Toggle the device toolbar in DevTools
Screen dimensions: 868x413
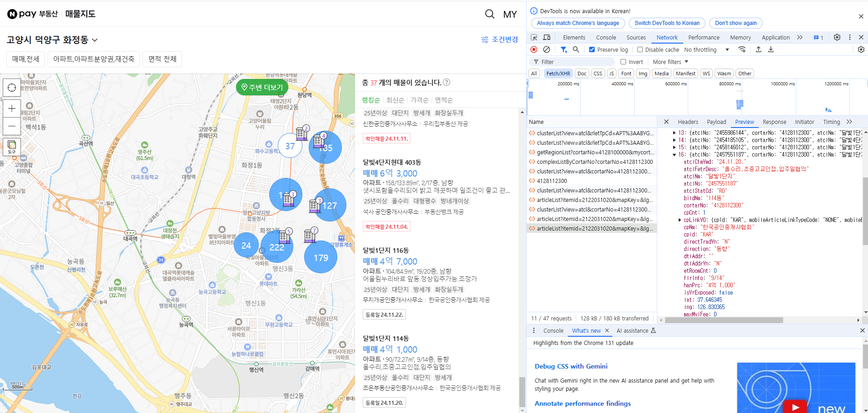click(x=547, y=37)
